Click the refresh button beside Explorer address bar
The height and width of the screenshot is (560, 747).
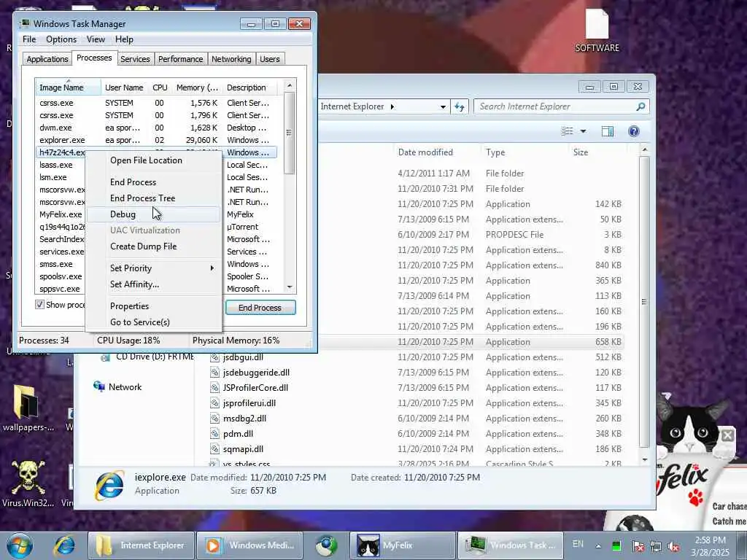pos(460,106)
